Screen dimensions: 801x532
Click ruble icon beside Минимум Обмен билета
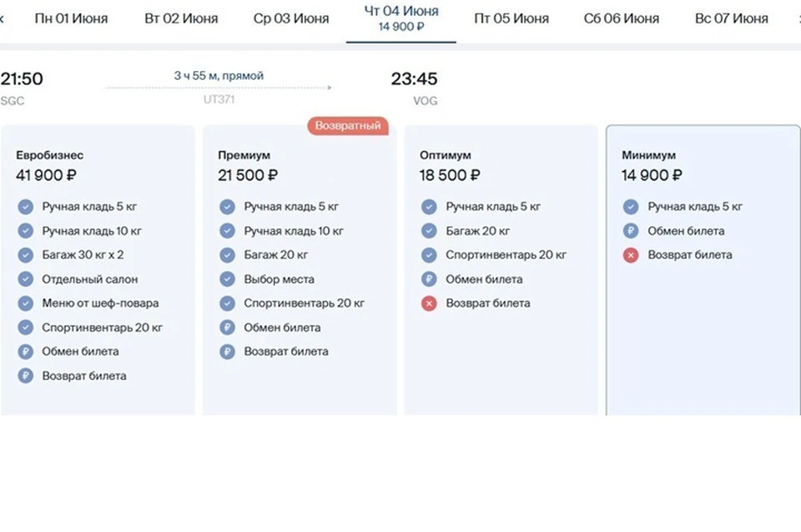(631, 231)
